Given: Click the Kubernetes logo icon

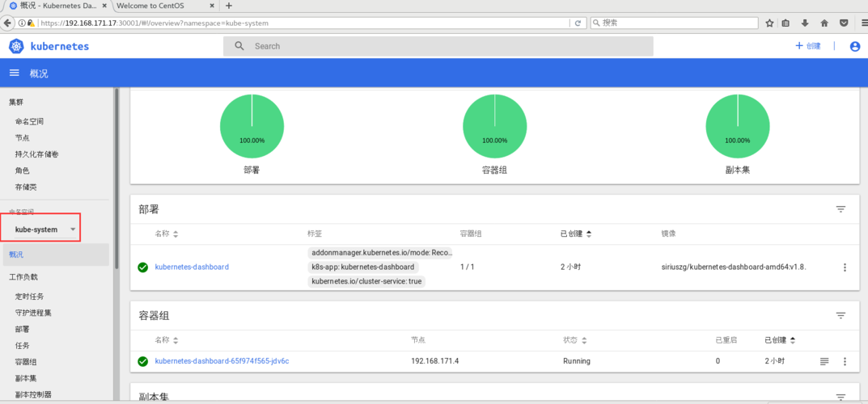Looking at the screenshot, I should pos(17,46).
